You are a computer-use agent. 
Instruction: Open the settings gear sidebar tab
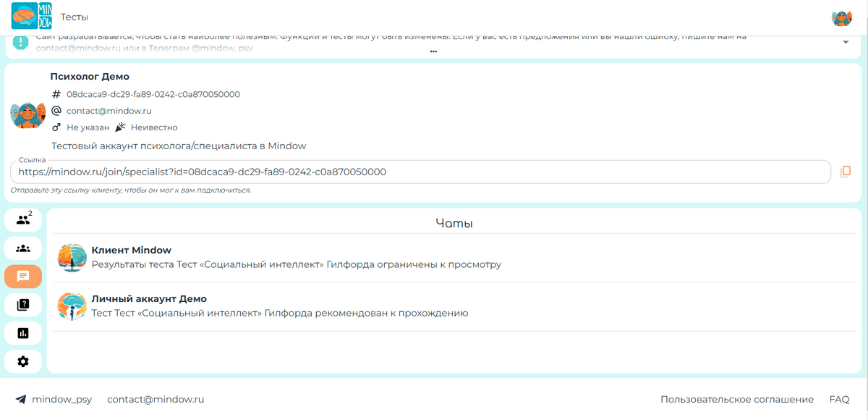23,361
